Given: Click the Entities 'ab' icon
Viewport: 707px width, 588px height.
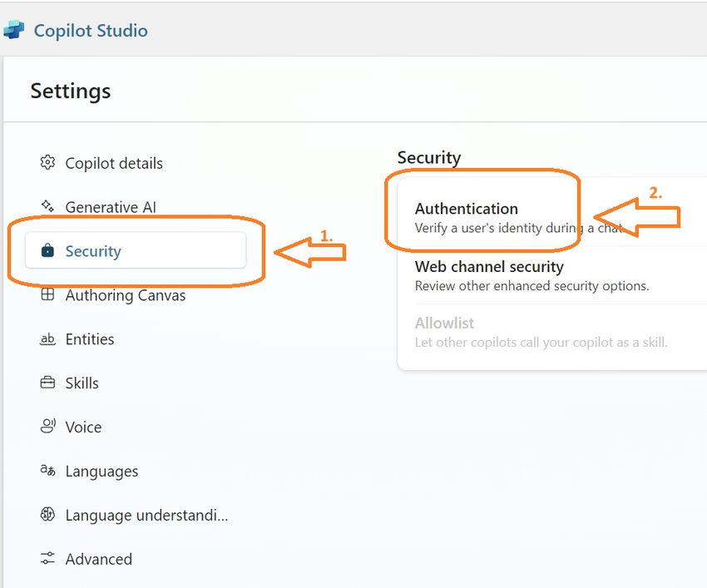Looking at the screenshot, I should pos(47,338).
